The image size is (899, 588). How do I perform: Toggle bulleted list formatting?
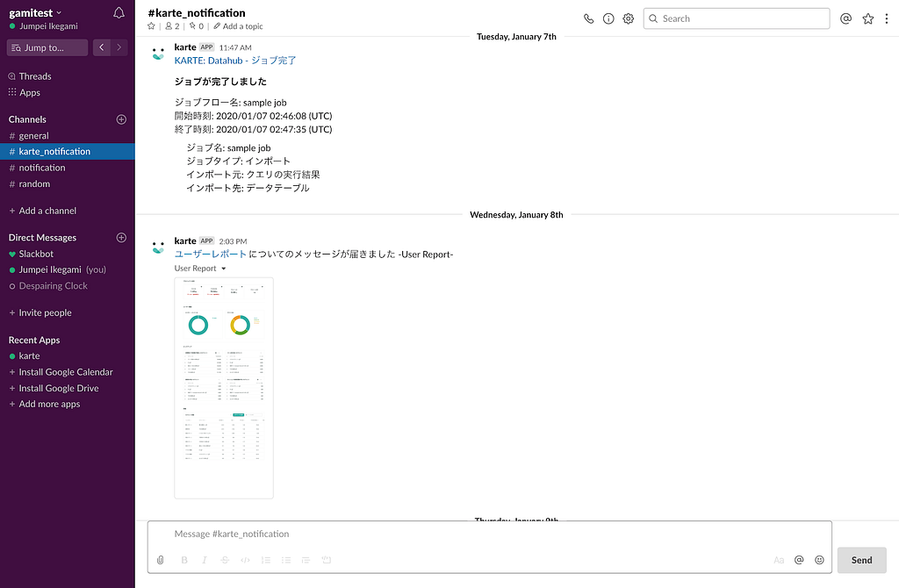(286, 560)
